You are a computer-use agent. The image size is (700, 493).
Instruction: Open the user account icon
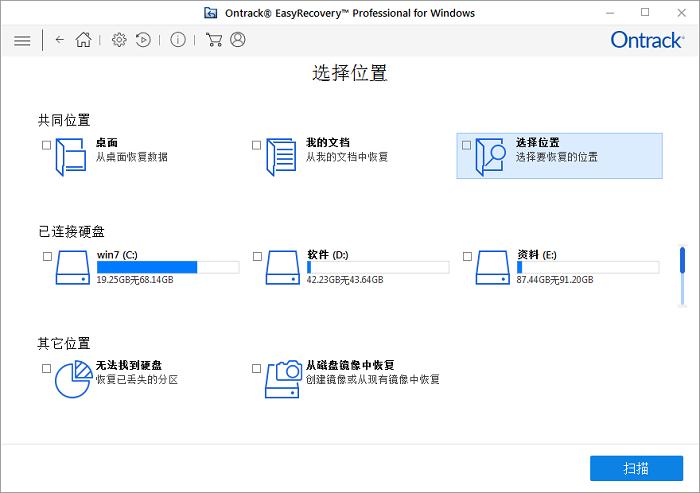coord(238,40)
